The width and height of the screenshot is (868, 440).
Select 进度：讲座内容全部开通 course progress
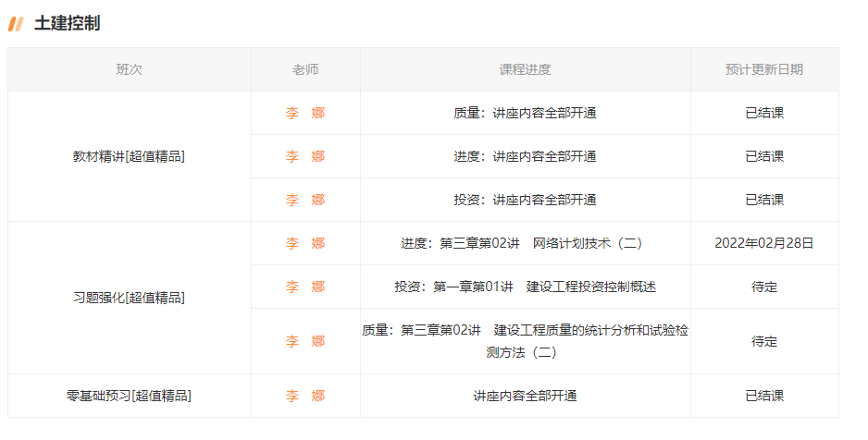point(525,156)
